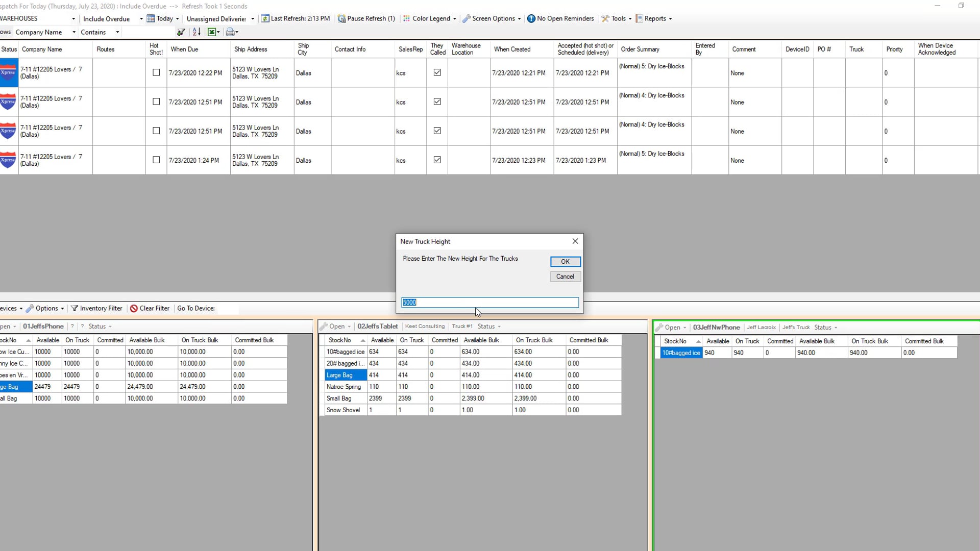Click the apply filter funnel icon
The width and height of the screenshot is (980, 551).
point(181,32)
